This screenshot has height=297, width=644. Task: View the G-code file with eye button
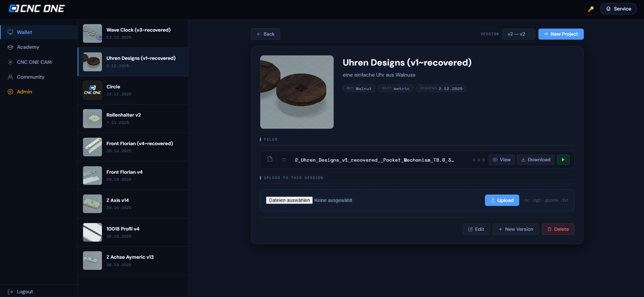(501, 160)
